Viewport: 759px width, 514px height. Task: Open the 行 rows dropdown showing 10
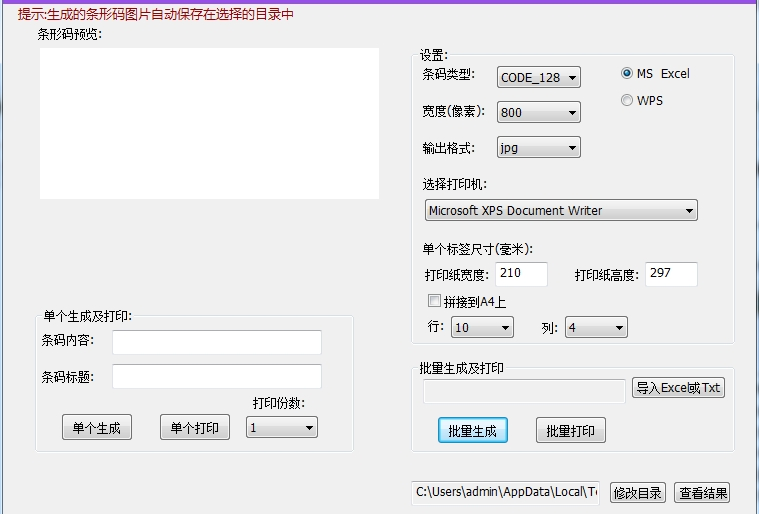(x=482, y=328)
